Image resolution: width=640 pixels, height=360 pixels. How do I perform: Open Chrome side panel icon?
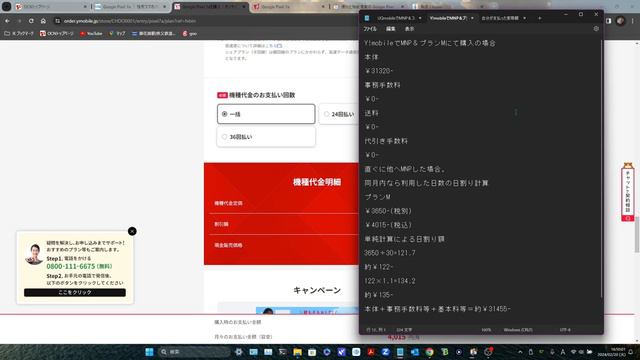[x=609, y=21]
